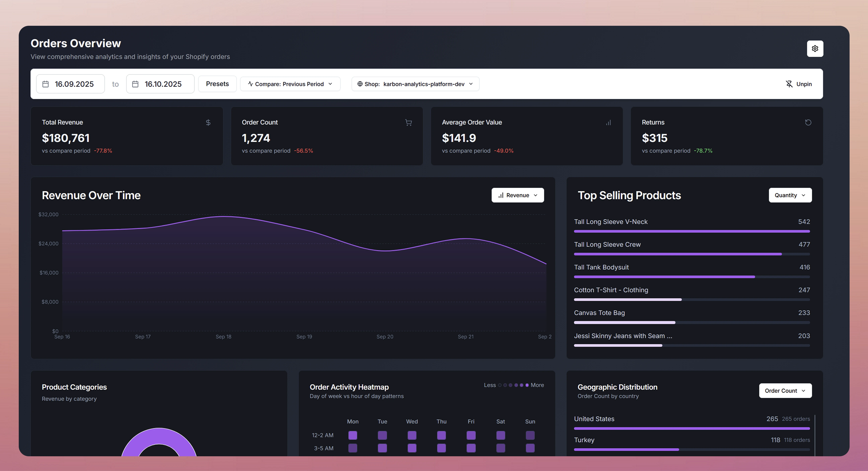Open the Shop selector dropdown

click(415, 84)
